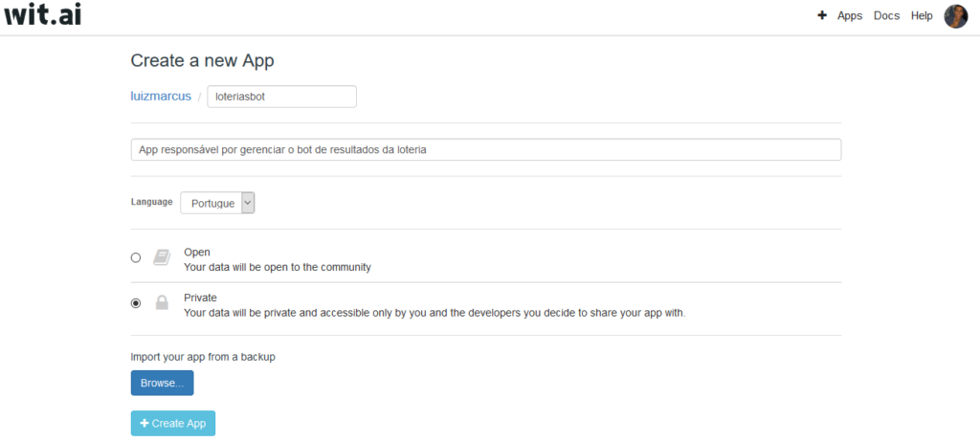Open the Apps menu item
The height and width of the screenshot is (442, 980).
849,16
